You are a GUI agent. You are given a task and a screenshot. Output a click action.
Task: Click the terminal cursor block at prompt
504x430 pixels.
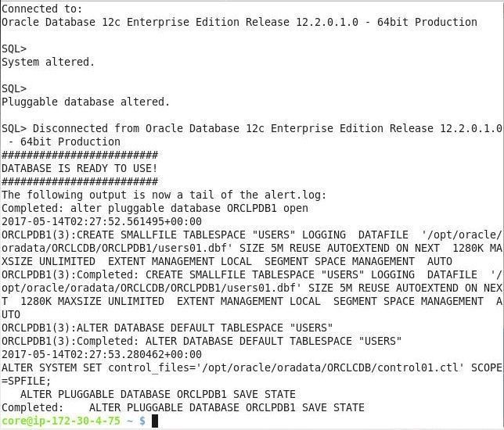click(x=155, y=421)
